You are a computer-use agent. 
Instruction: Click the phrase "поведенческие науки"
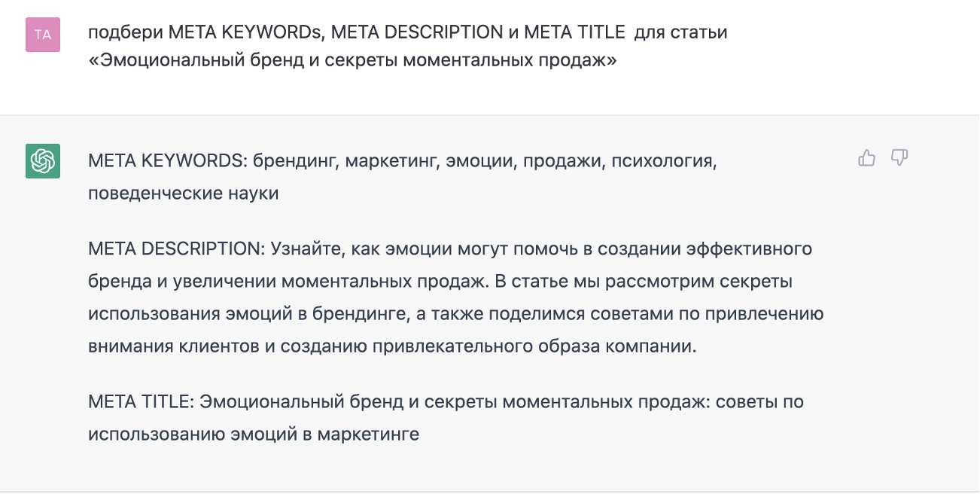pyautogui.click(x=183, y=193)
